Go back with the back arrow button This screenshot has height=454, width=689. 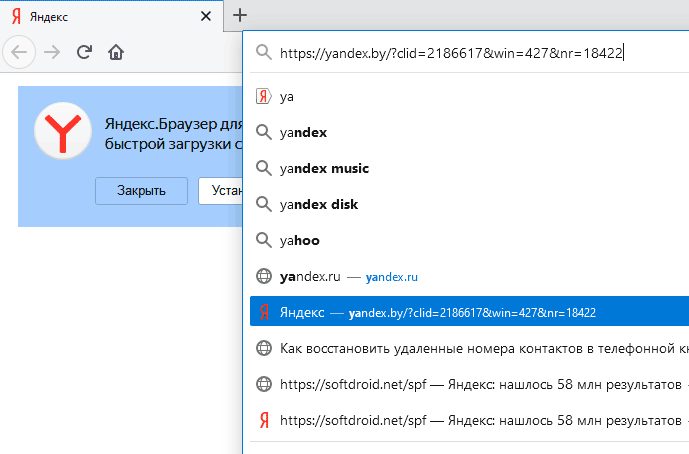click(19, 52)
